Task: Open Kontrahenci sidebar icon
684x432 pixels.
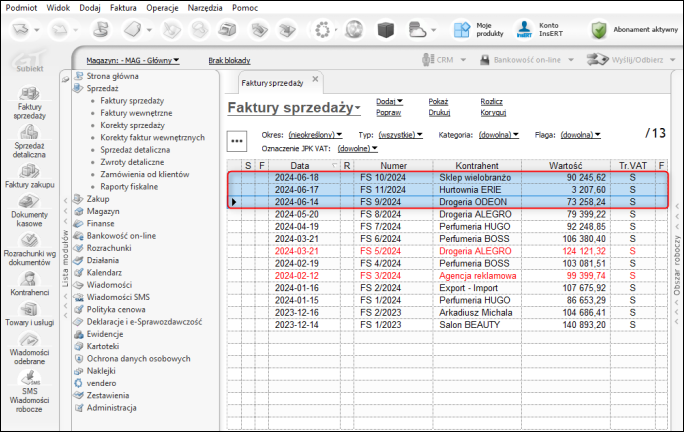Action: (x=28, y=280)
